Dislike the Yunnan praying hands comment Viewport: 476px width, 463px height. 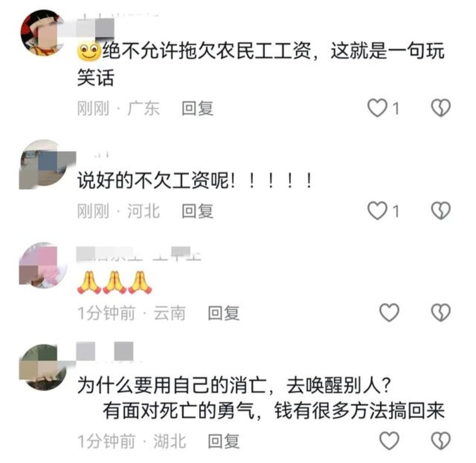pos(441,312)
